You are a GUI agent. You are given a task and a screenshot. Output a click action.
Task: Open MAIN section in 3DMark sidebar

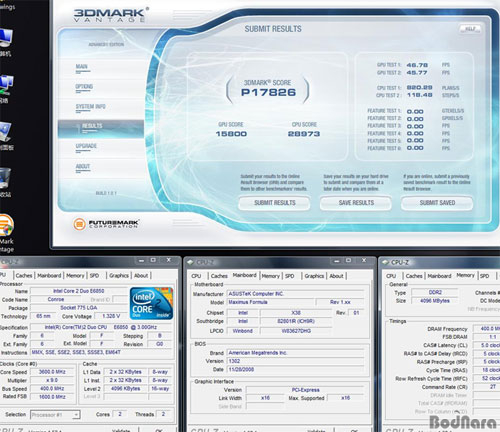82,67
